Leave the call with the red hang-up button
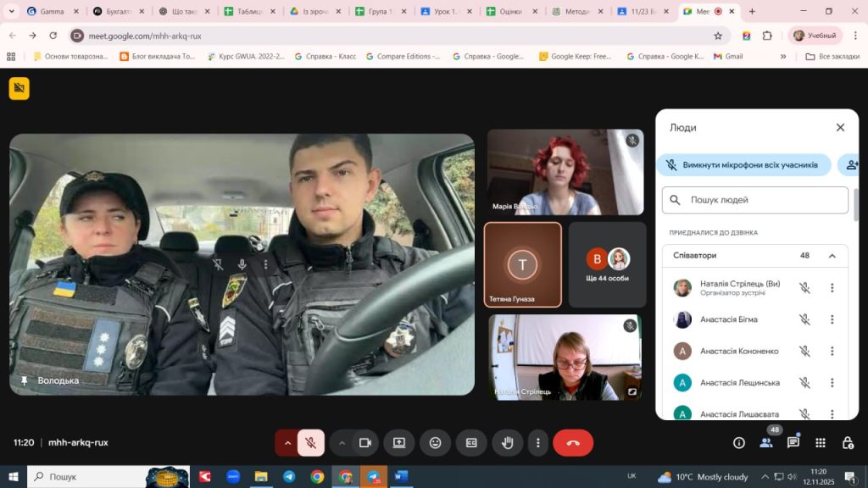 pyautogui.click(x=573, y=442)
